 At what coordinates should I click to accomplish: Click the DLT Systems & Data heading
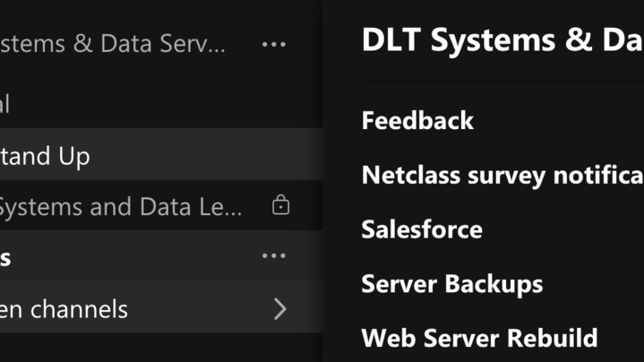502,40
